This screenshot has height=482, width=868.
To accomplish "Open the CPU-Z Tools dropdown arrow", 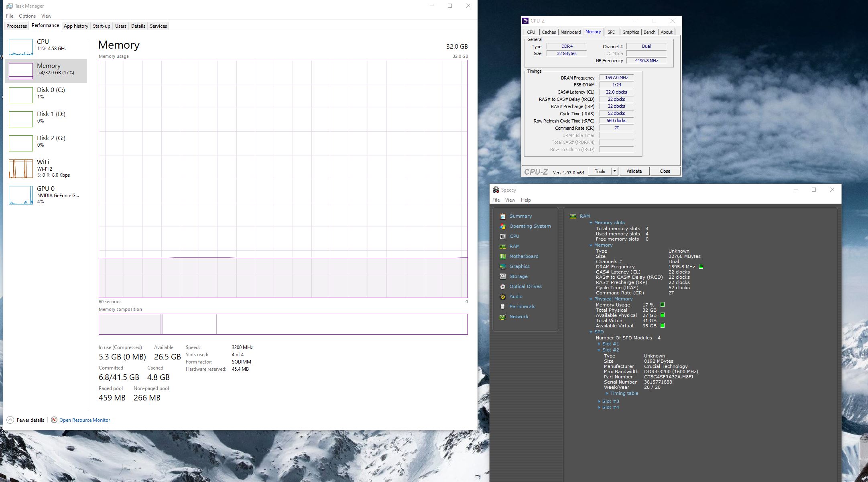I will 614,171.
